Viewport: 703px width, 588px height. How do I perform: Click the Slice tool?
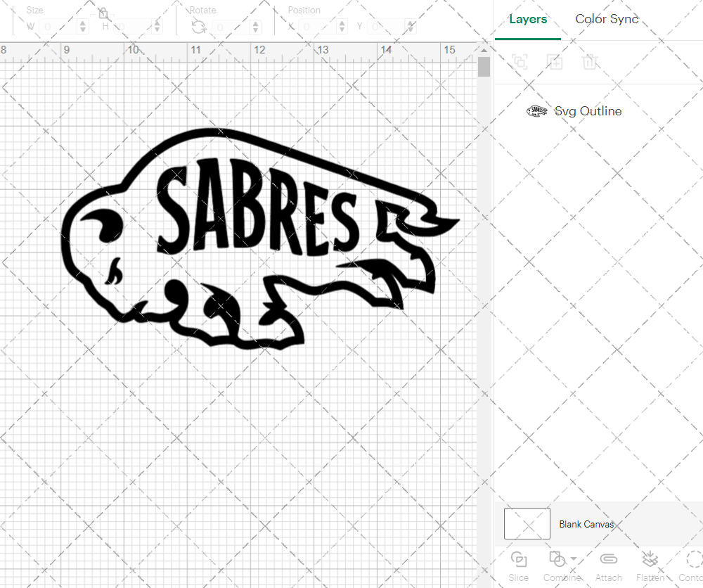click(518, 566)
